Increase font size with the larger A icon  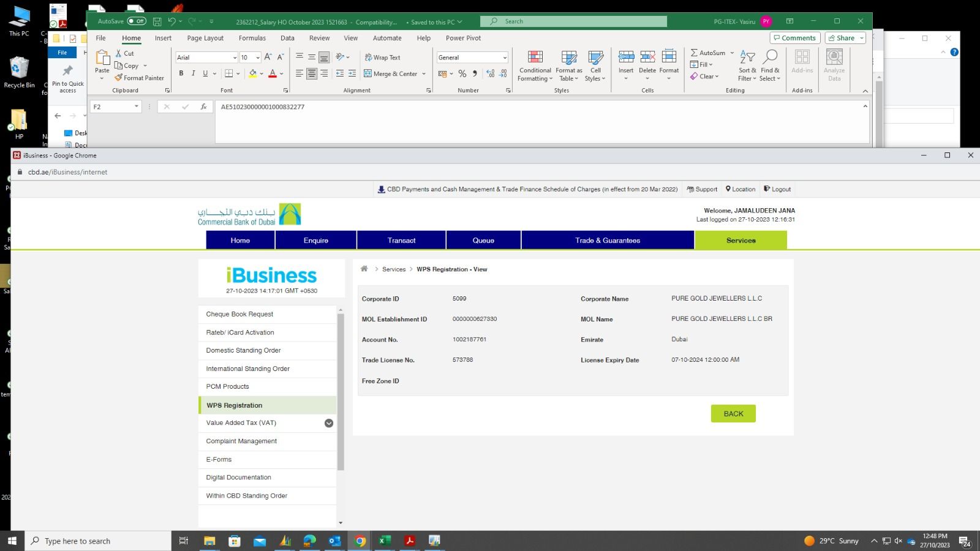[268, 57]
